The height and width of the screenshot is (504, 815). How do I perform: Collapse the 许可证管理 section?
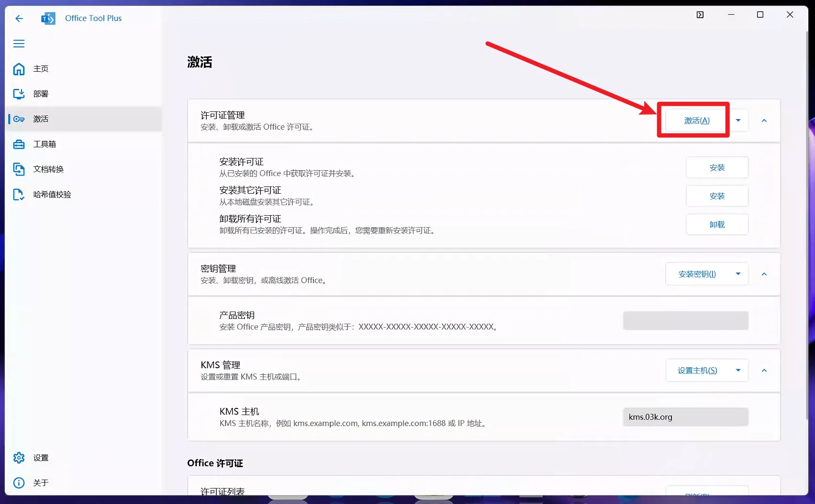(764, 121)
